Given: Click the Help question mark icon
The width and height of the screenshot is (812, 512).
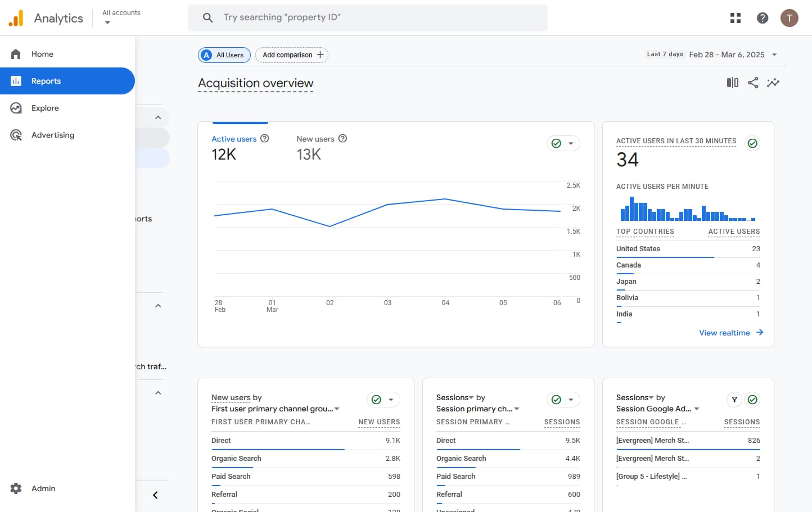Looking at the screenshot, I should [x=762, y=17].
